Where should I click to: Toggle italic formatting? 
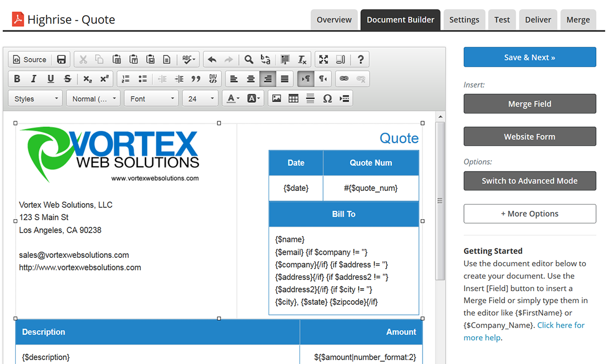pyautogui.click(x=34, y=79)
